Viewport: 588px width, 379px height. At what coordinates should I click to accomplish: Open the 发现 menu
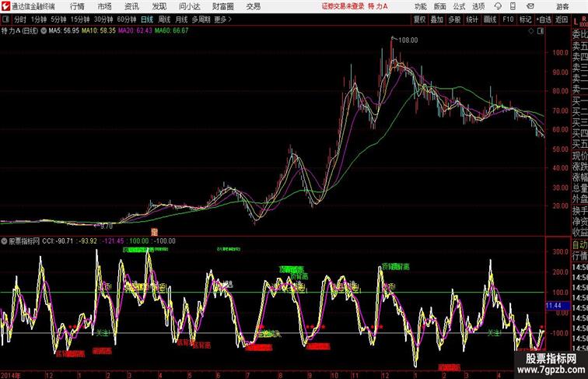click(x=159, y=6)
